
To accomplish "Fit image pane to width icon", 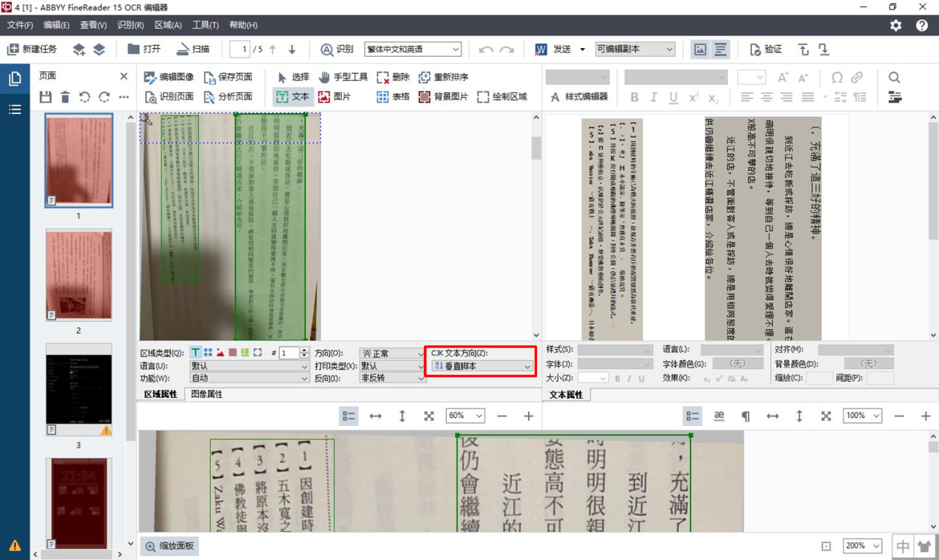I will click(375, 416).
